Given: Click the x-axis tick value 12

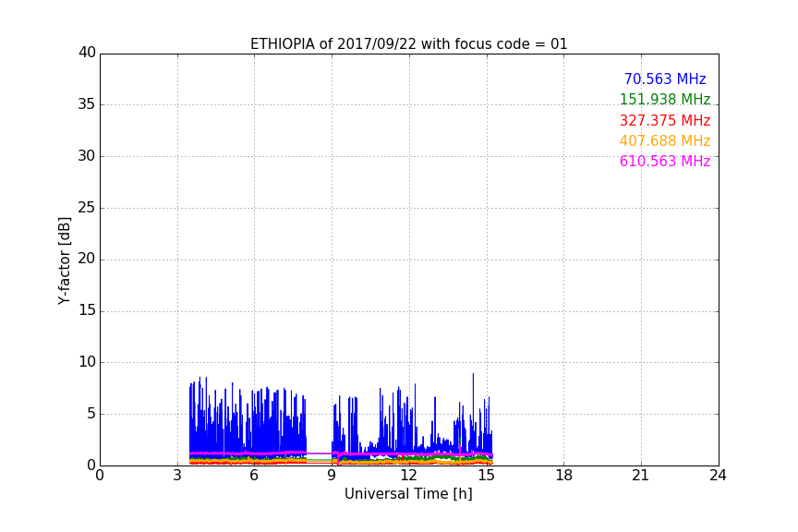Looking at the screenshot, I should pyautogui.click(x=408, y=476).
